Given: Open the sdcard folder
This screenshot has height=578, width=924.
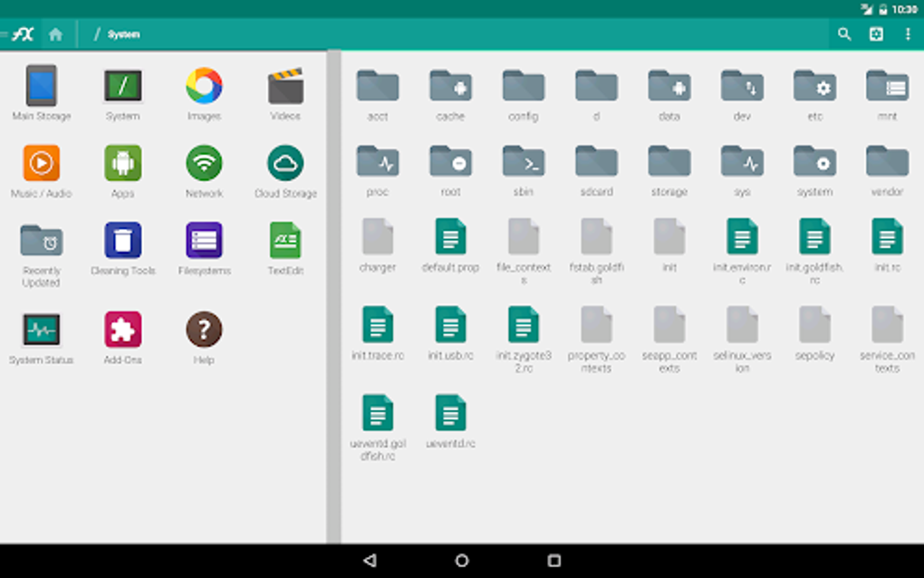Looking at the screenshot, I should tap(596, 166).
